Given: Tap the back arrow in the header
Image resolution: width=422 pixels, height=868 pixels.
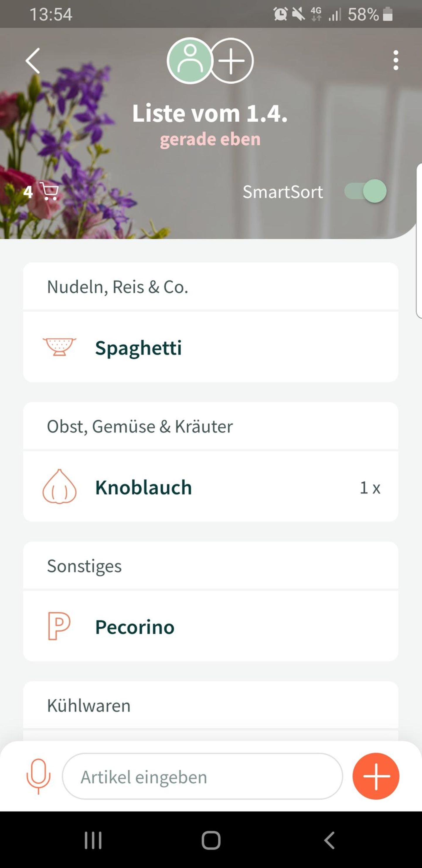Looking at the screenshot, I should 33,61.
